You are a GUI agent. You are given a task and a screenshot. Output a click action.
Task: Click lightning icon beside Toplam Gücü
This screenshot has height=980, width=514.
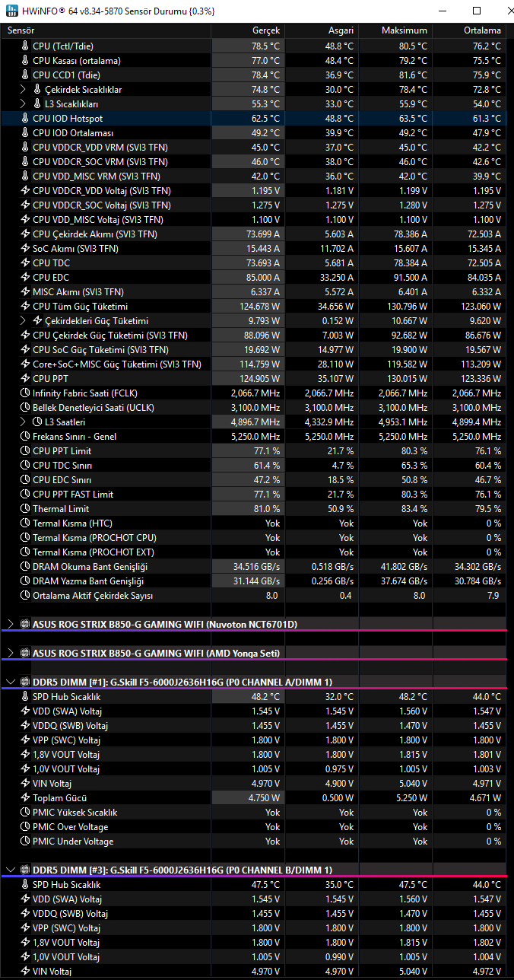pos(25,797)
